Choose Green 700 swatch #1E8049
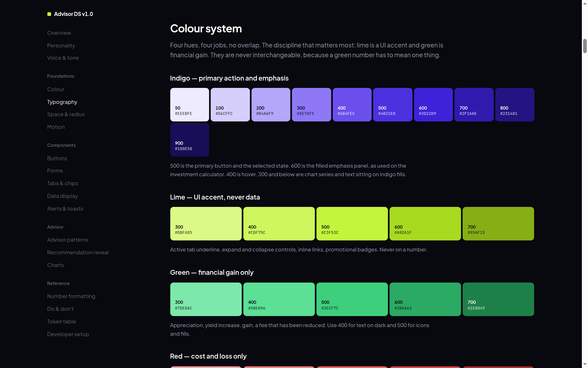Screen dimensions: 588x368 [x=498, y=299]
